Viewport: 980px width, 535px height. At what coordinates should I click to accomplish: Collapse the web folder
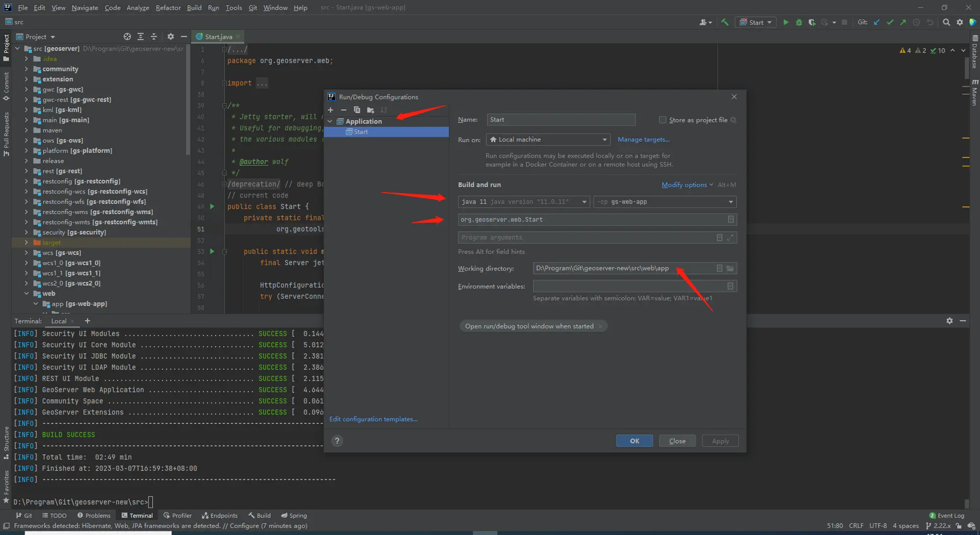[26, 293]
